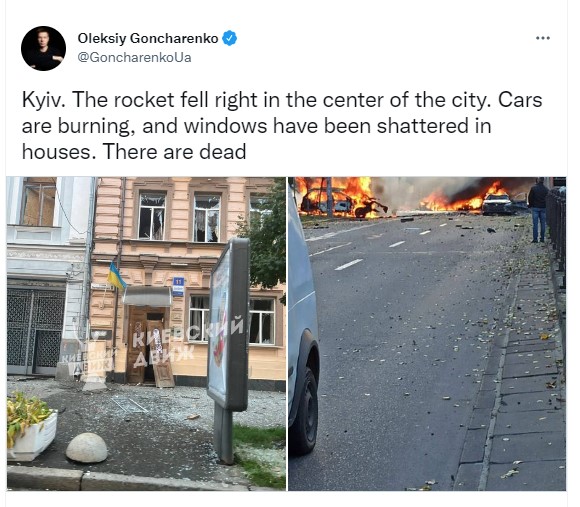Open the damaged building photo

tap(146, 334)
